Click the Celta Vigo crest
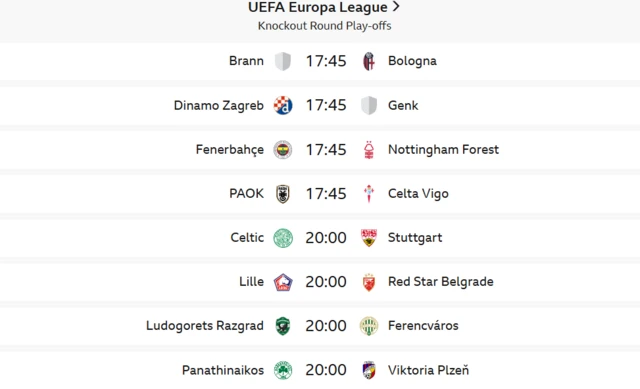The image size is (640, 389). coord(369,193)
